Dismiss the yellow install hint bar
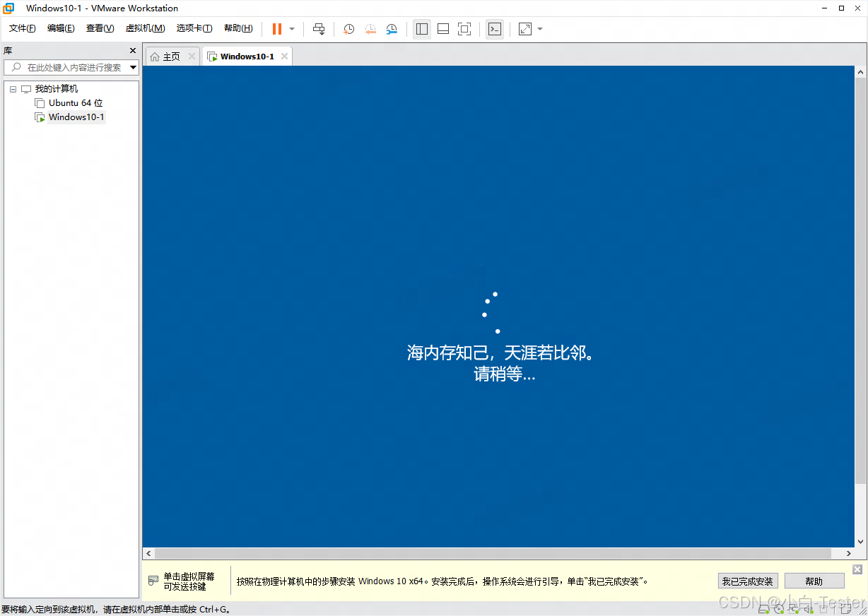The width and height of the screenshot is (868, 616). point(857,569)
